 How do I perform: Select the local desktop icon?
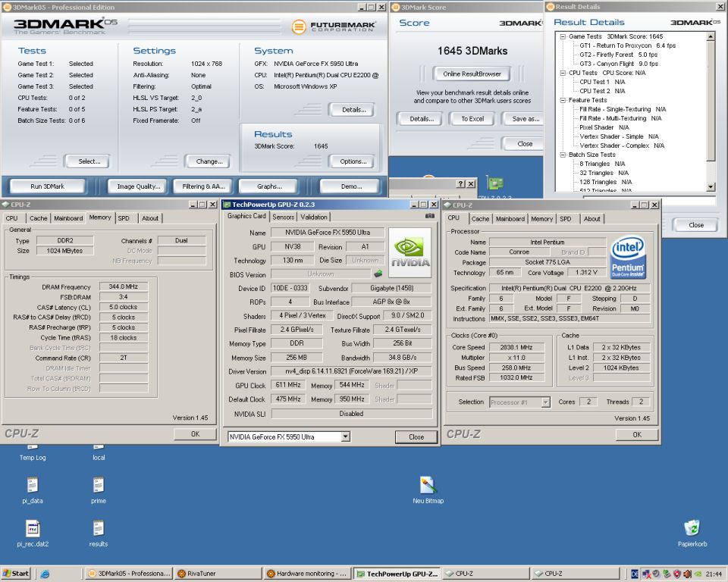coord(99,453)
